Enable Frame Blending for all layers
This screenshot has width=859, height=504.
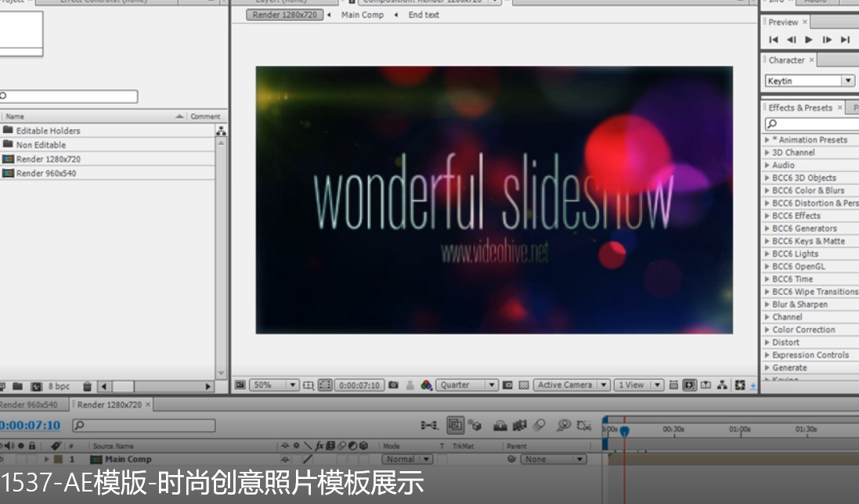(x=519, y=425)
